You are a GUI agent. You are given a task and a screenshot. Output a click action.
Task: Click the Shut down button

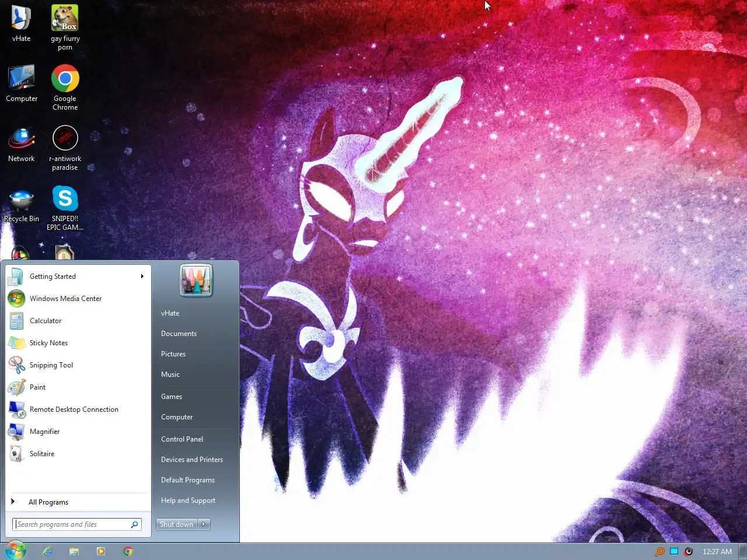point(177,524)
